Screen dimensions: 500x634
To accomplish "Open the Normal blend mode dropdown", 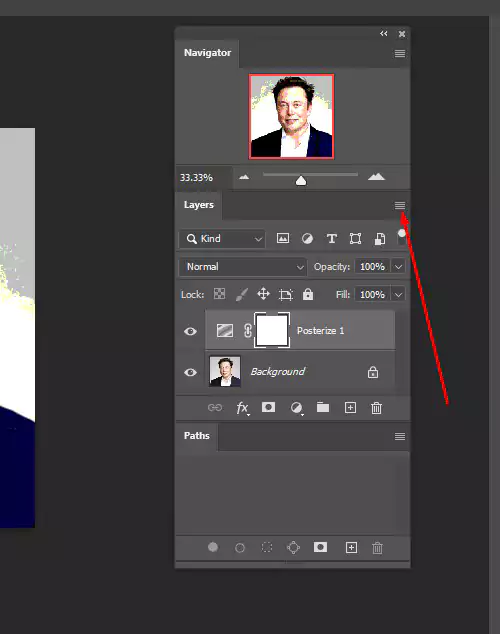I will tap(243, 267).
